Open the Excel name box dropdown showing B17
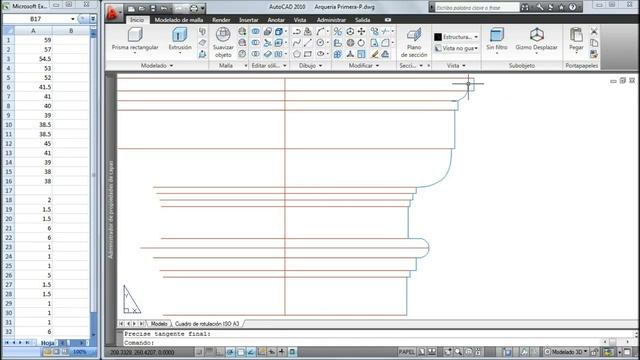 [73, 19]
